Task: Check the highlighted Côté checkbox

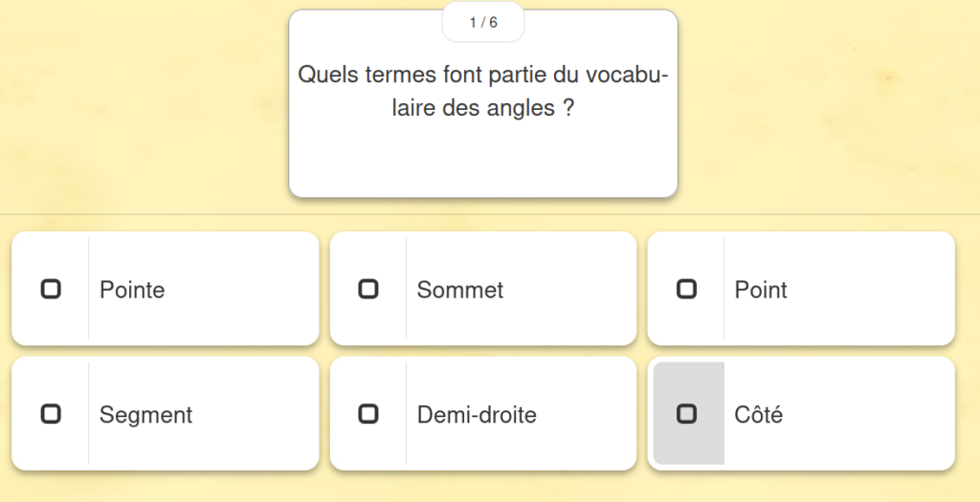Action: 686,414
